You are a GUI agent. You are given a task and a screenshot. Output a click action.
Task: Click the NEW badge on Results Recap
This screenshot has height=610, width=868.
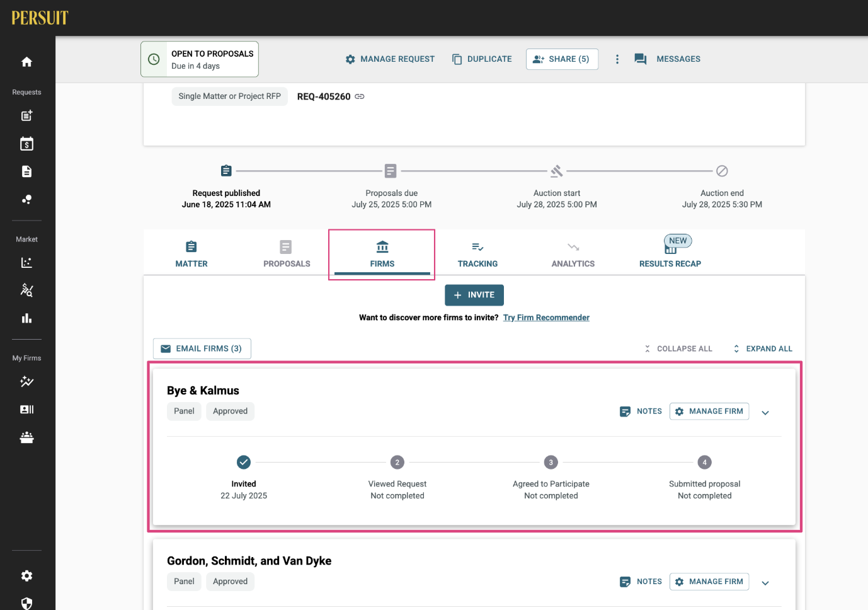click(x=678, y=241)
